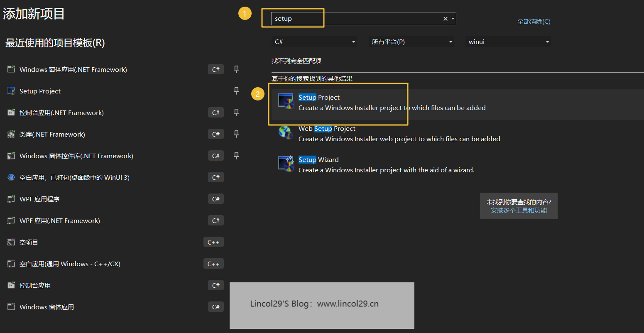The width and height of the screenshot is (644, 333).
Task: Click the Web Setup Project globe icon
Action: (286, 132)
